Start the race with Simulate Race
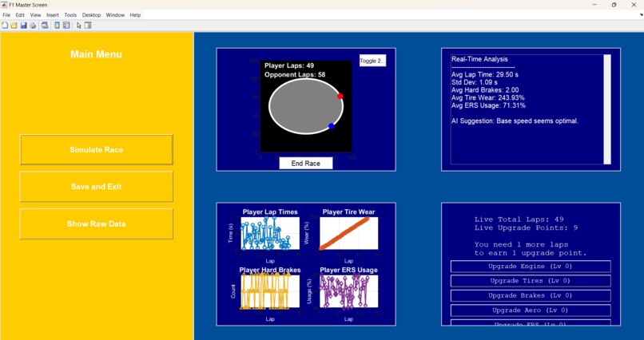The image size is (644, 340). click(96, 150)
